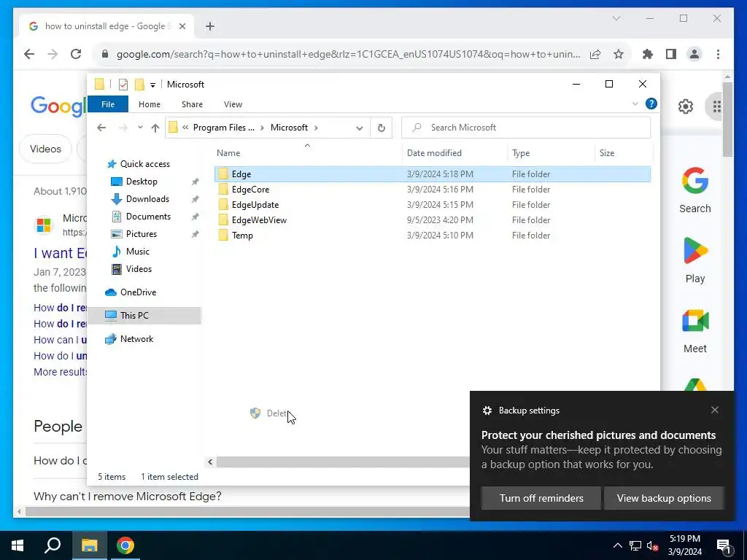Reload the Chrome page
The width and height of the screenshot is (747, 560).
pos(76,54)
